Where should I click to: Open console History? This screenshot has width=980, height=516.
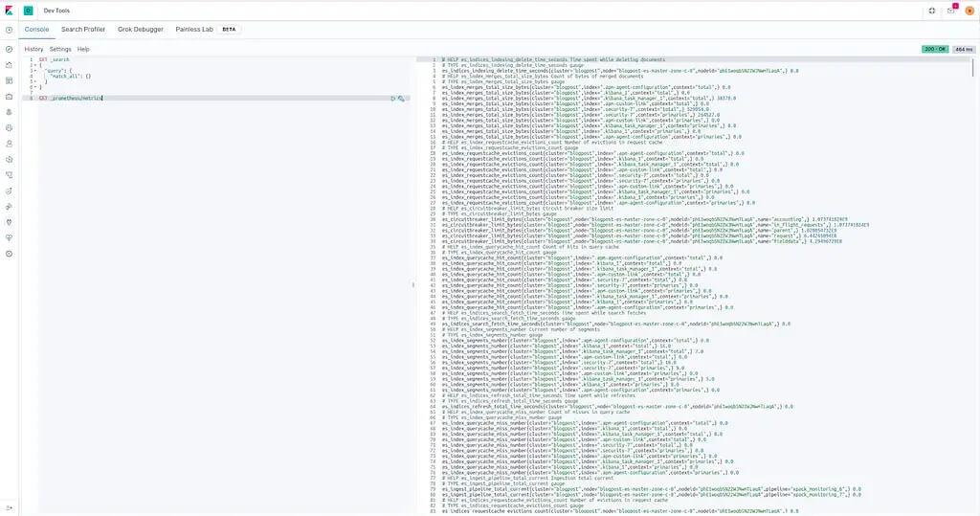coord(33,49)
